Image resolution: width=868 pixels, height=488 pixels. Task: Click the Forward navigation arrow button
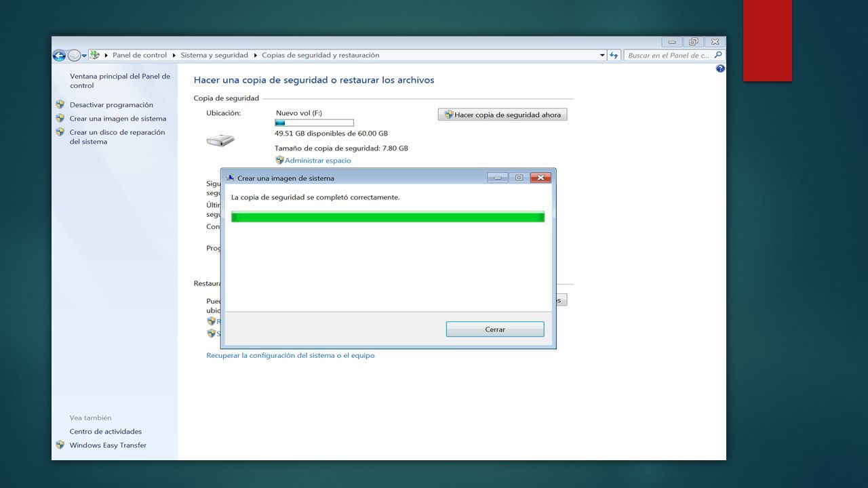coord(74,56)
